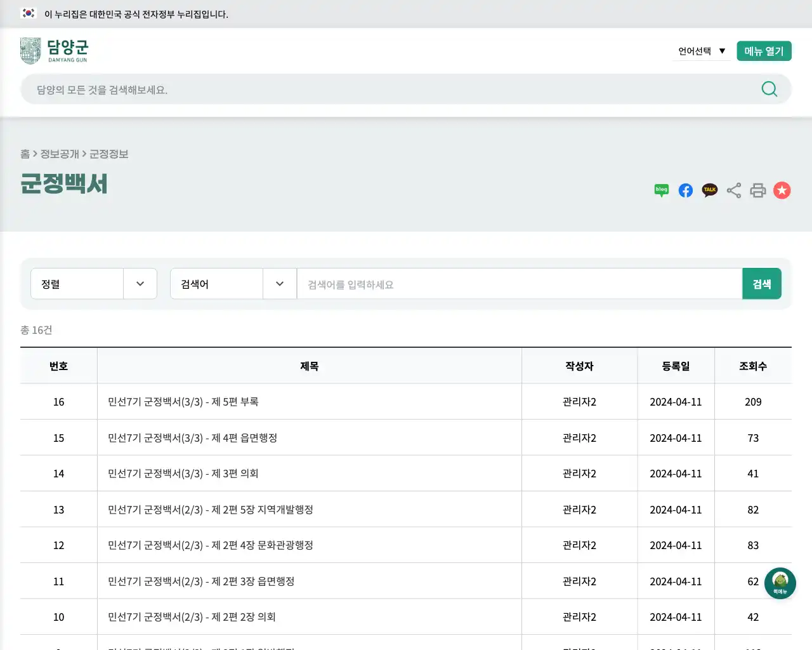Open the 뽀메뉴 chatbot character icon
The image size is (812, 650).
pyautogui.click(x=780, y=582)
